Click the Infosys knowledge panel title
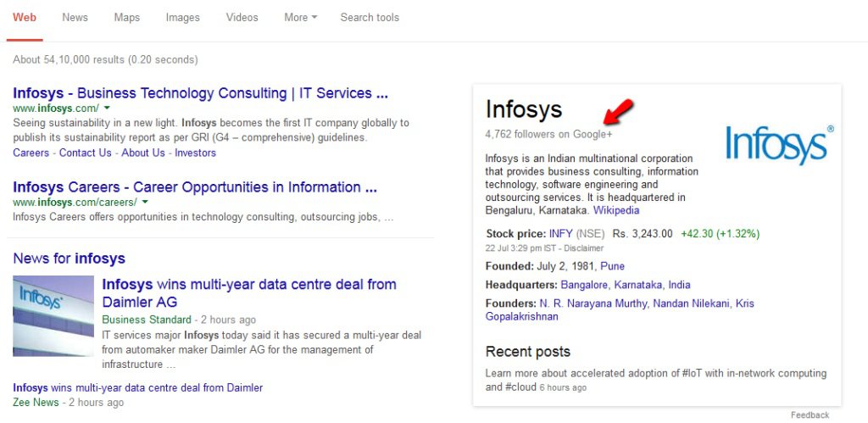The height and width of the screenshot is (423, 868). click(524, 109)
